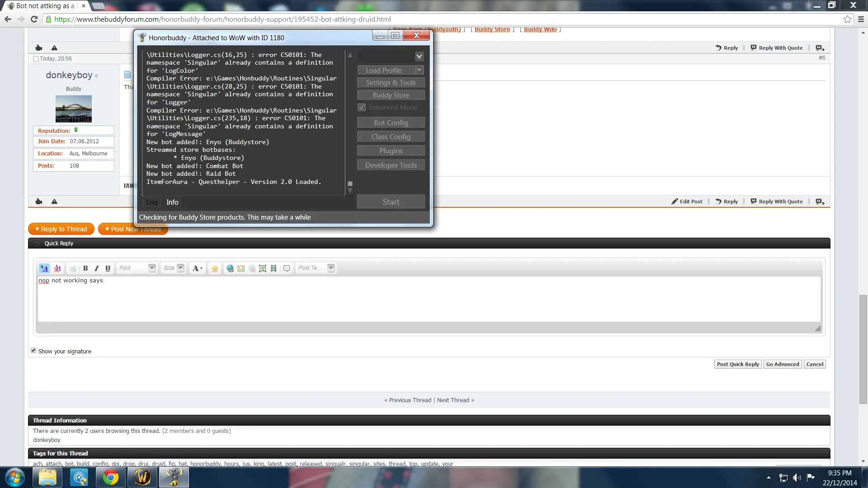Click donkeyboy's avatar thumbnail

click(x=74, y=109)
